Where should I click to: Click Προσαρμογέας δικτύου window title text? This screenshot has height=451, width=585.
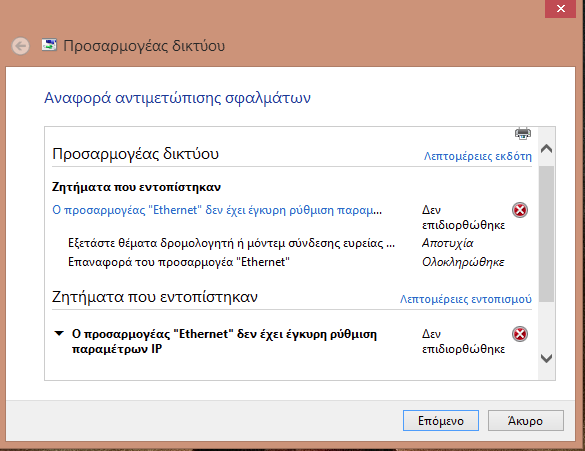click(x=144, y=46)
